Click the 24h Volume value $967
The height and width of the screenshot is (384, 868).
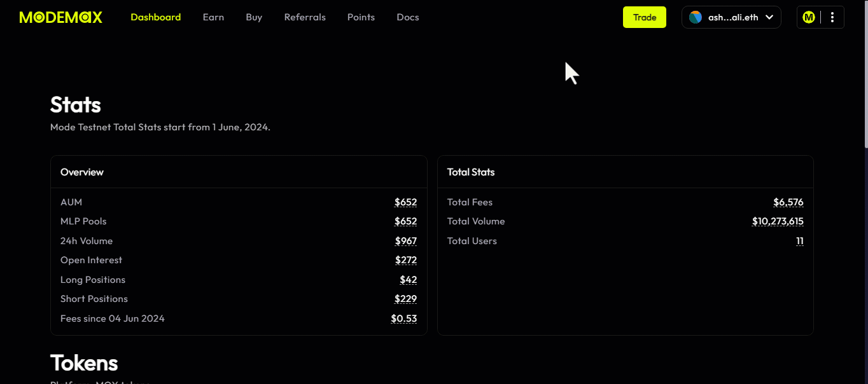pyautogui.click(x=405, y=241)
